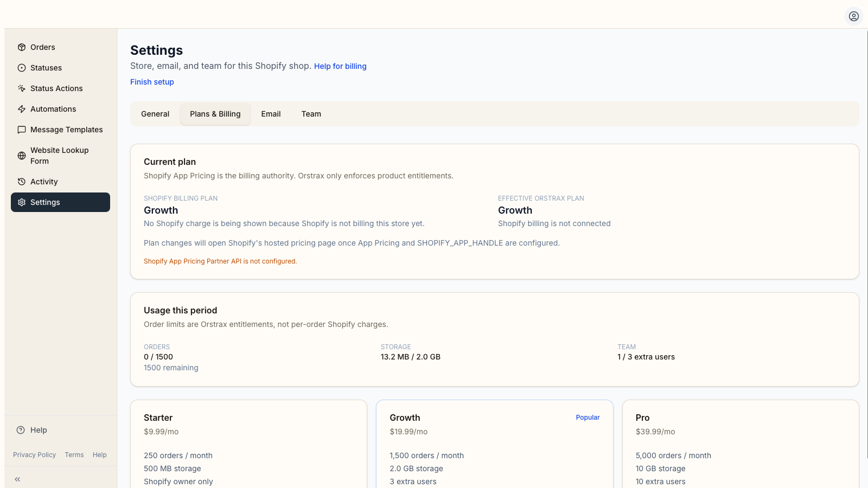Click the SHOPIFY BILLING PLAN label
868x488 pixels.
[x=181, y=198]
